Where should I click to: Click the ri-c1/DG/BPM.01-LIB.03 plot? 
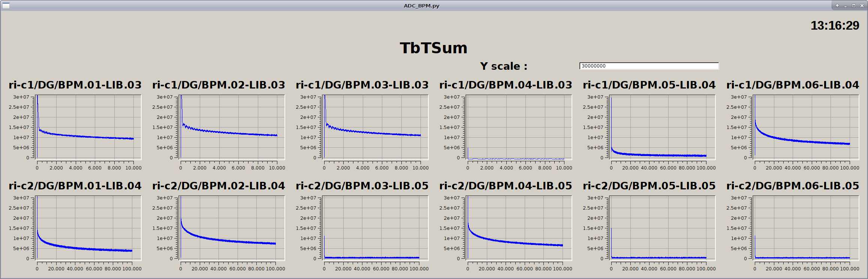tap(88, 127)
